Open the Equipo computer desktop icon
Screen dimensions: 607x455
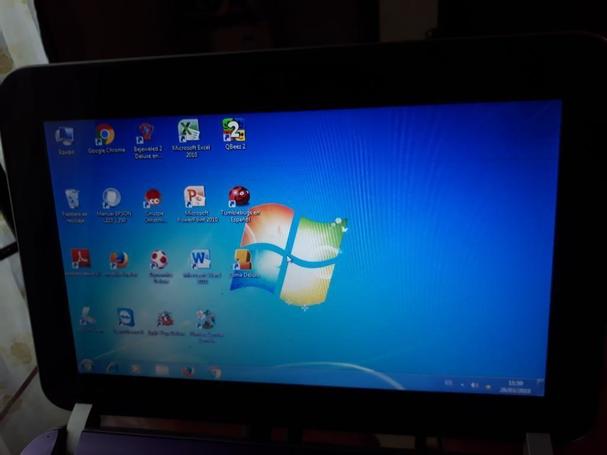tap(64, 140)
